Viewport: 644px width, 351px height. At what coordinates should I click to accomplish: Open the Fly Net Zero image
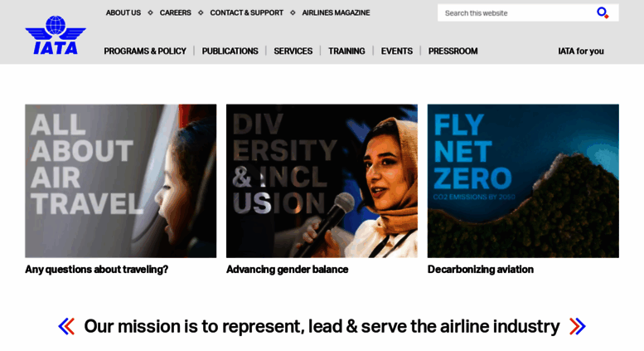point(523,181)
